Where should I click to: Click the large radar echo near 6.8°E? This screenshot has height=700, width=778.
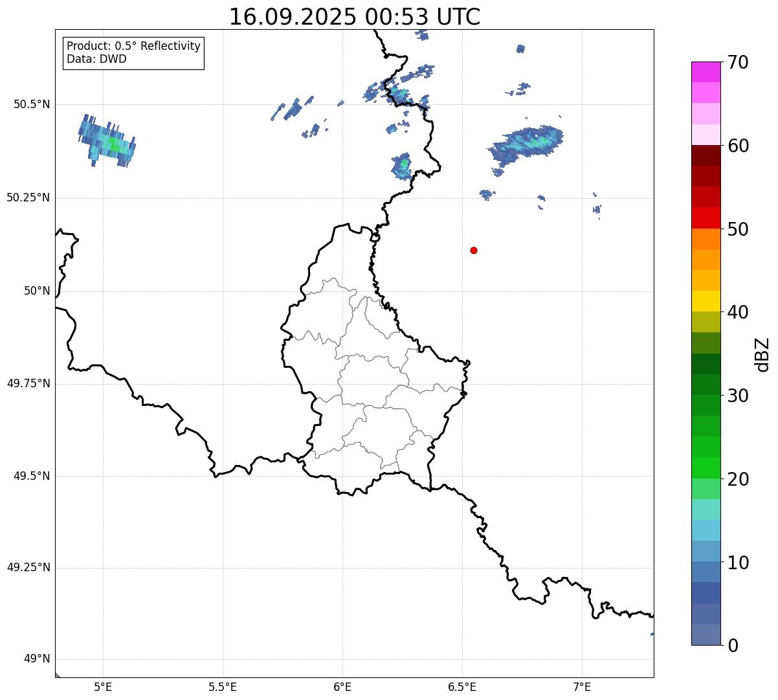527,145
